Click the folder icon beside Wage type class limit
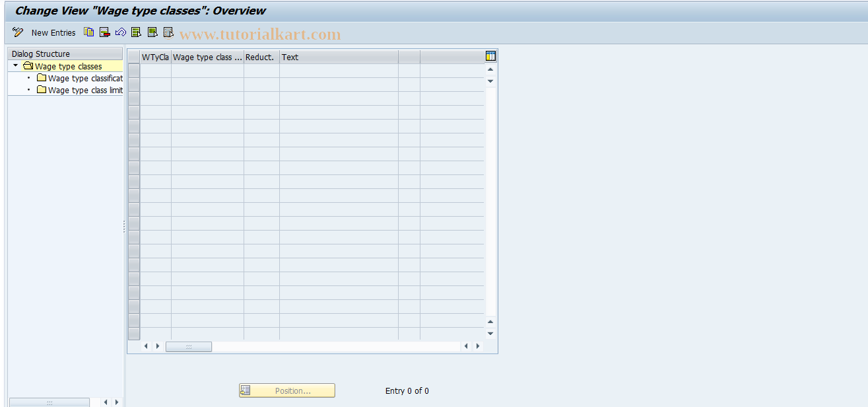The width and height of the screenshot is (868, 407). point(42,90)
